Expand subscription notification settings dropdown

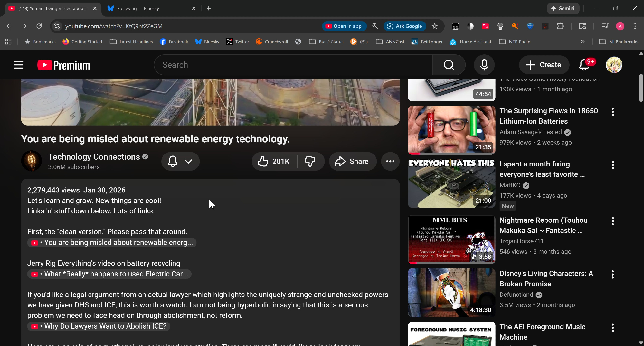pos(180,161)
